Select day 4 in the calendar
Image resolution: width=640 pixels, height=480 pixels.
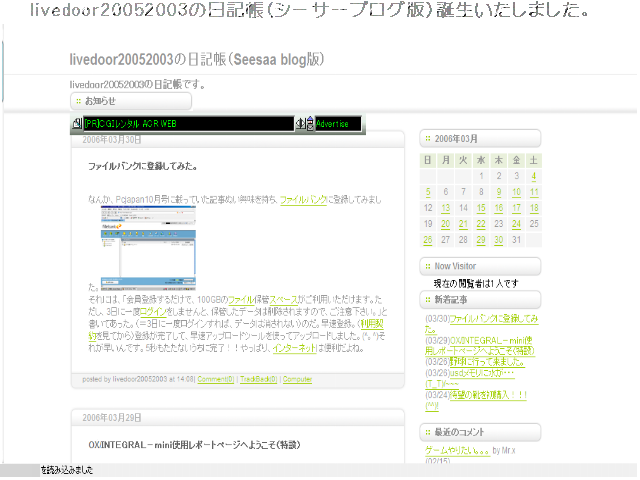[x=534, y=176]
